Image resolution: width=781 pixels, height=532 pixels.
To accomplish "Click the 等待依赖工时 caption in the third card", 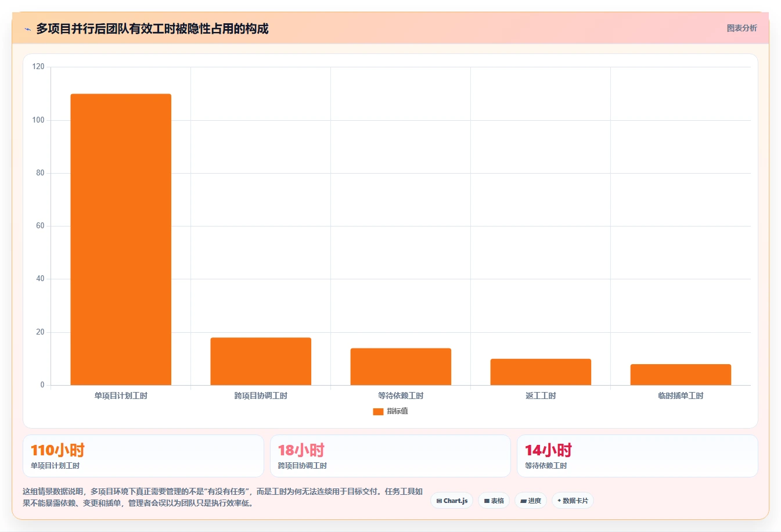I will tap(546, 466).
